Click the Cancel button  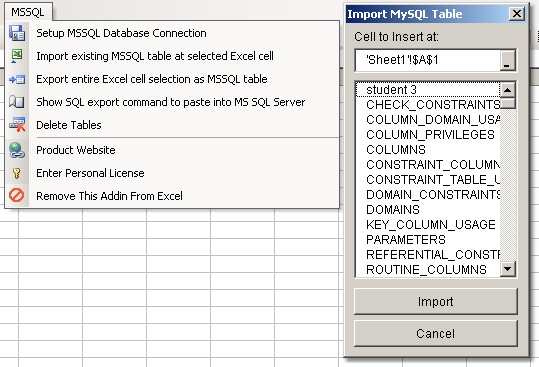(436, 333)
